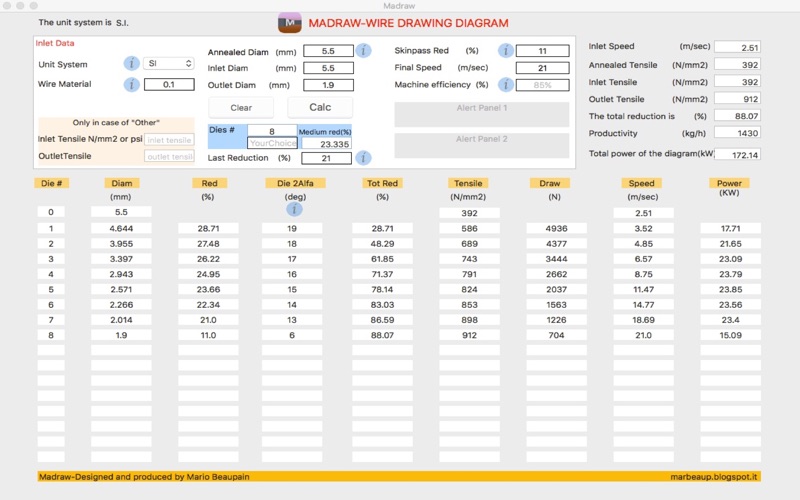800x500 pixels.
Task: Click the die angle cell 6
Action: click(x=292, y=336)
